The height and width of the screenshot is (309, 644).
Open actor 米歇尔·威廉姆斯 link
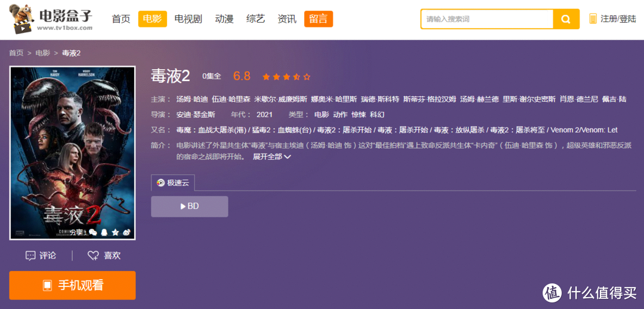tap(280, 99)
